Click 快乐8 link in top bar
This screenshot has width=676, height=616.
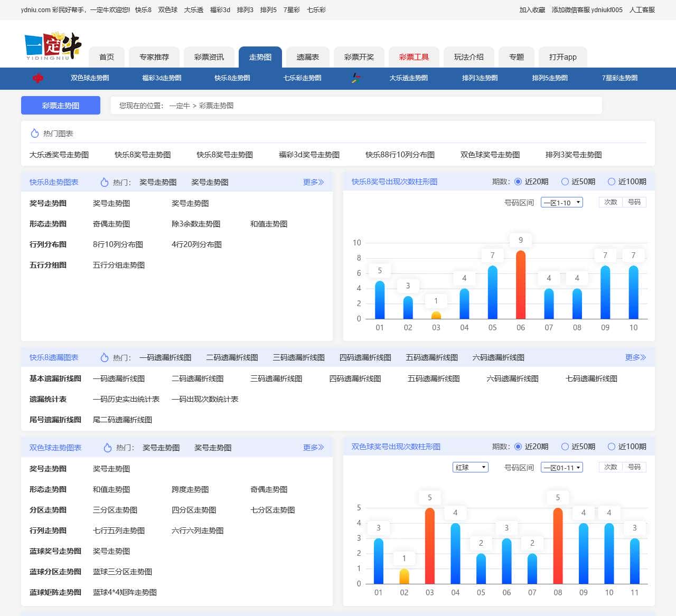pos(143,10)
